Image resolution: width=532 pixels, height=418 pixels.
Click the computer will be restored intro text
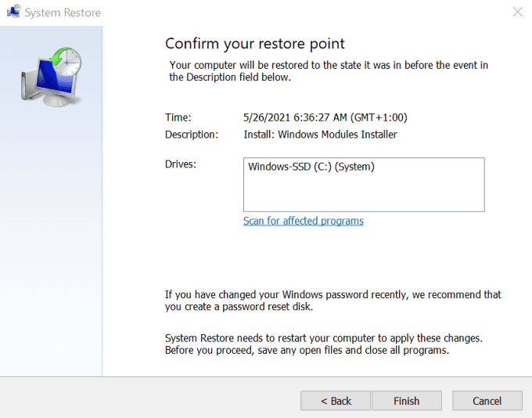pyautogui.click(x=329, y=71)
